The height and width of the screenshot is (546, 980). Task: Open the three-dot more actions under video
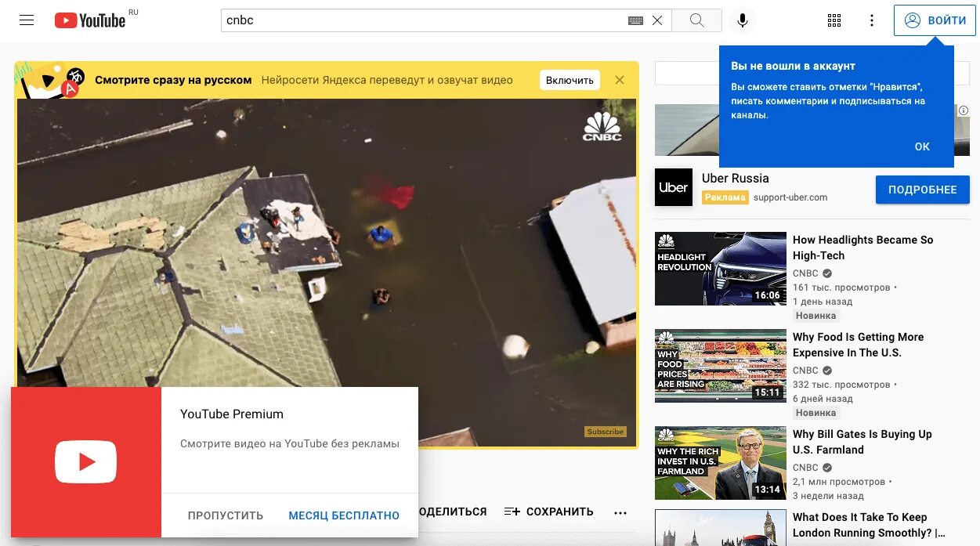(x=620, y=512)
